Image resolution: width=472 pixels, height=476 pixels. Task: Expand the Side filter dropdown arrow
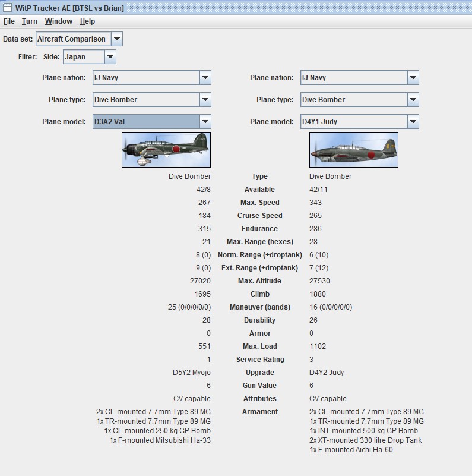pos(110,57)
